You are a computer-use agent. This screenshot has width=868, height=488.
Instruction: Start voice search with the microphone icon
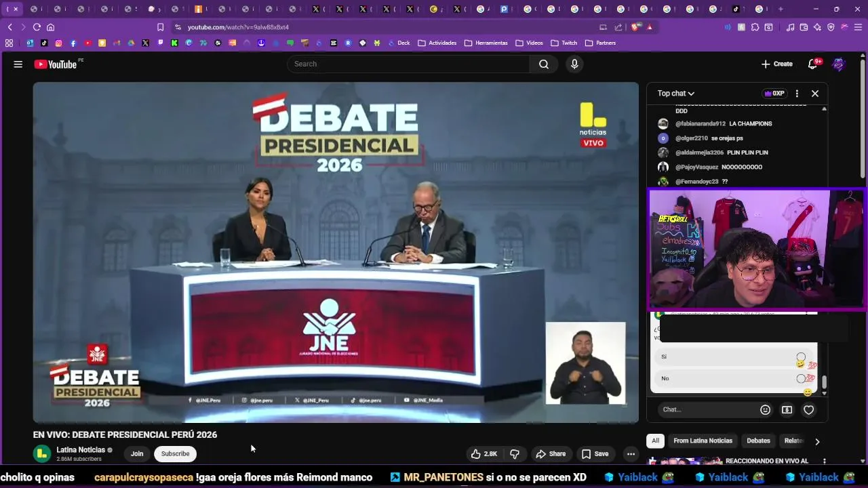point(574,64)
